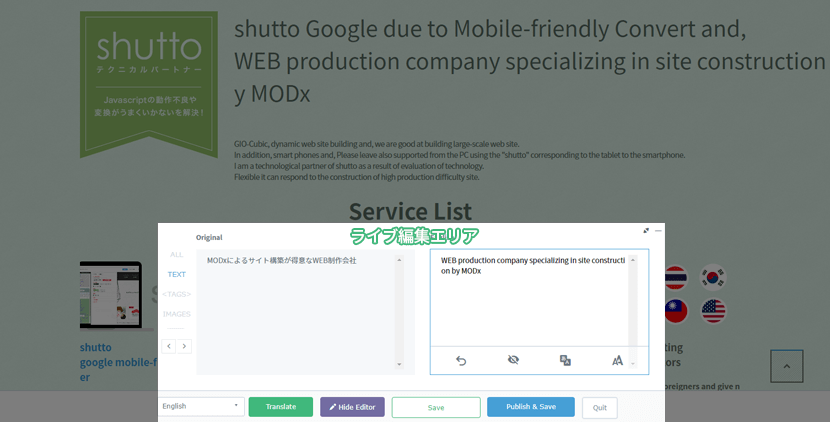Open the English language dropdown

click(x=201, y=407)
